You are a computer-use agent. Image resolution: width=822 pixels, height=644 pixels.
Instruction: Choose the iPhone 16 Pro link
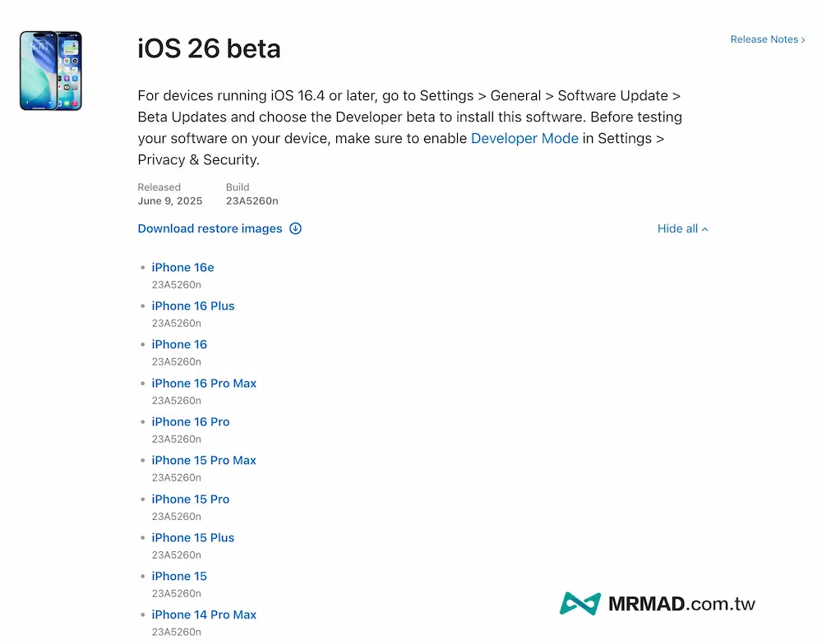pyautogui.click(x=191, y=421)
